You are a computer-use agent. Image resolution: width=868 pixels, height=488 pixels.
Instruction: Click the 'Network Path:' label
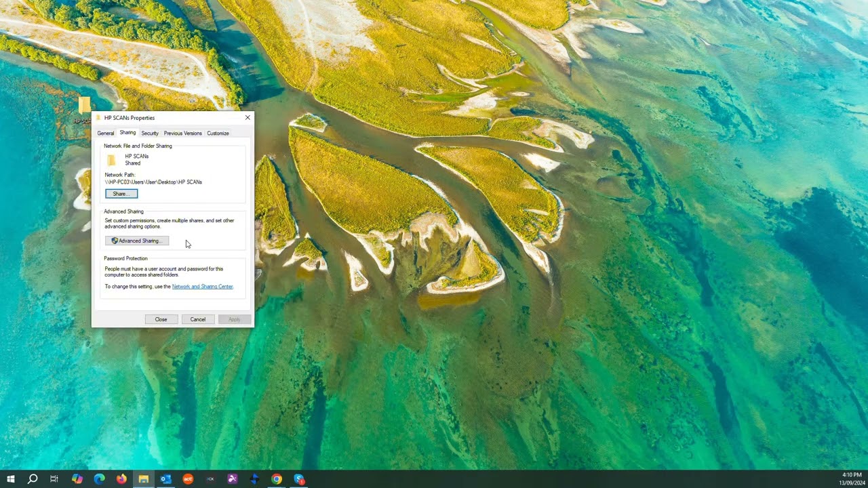pos(120,175)
